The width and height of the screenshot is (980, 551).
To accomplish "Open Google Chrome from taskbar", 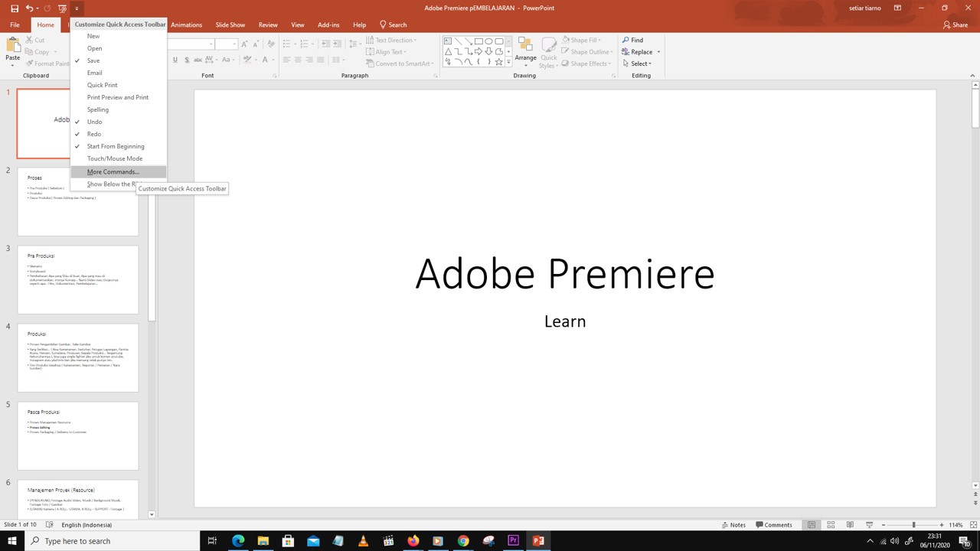I will (463, 541).
